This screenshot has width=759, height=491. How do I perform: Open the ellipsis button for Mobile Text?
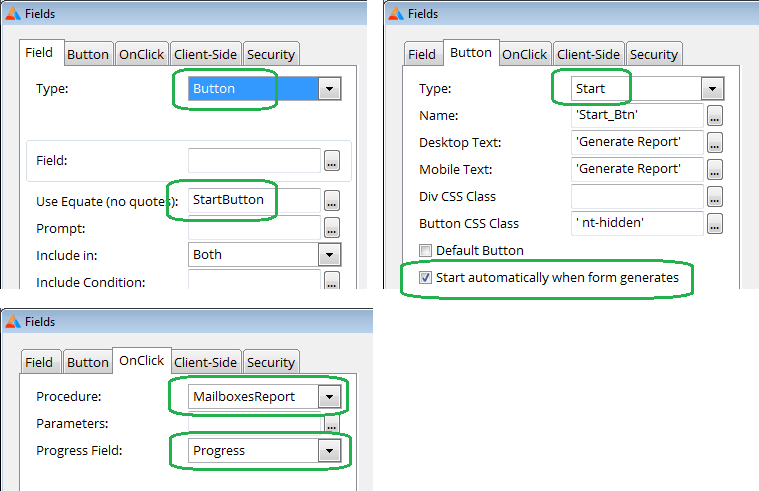tap(714, 169)
